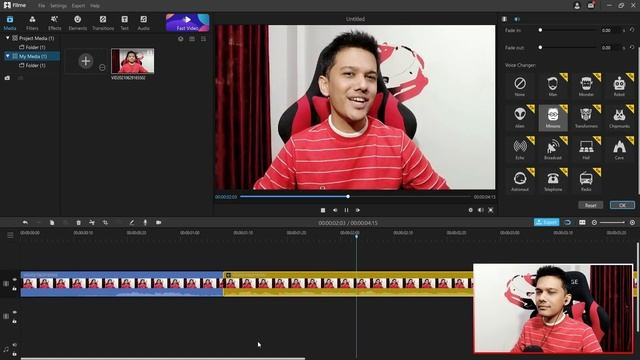Select the Crop tool in timeline toolbar
Image resolution: width=640 pixels, height=360 pixels.
(105, 222)
